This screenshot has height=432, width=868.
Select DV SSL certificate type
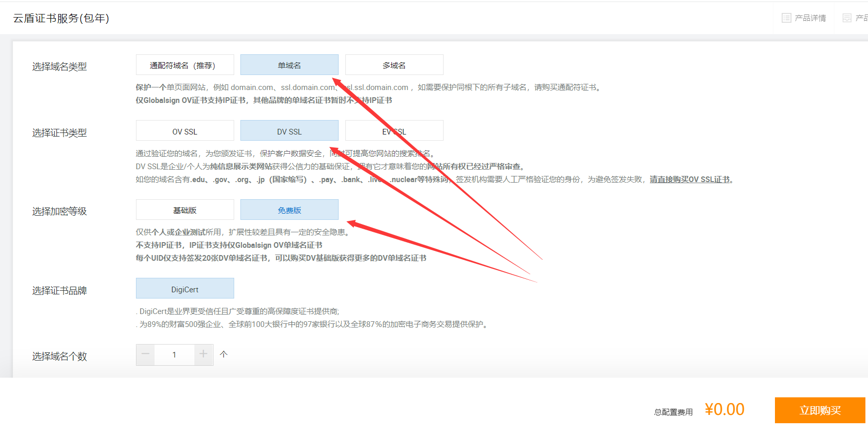[x=289, y=131]
